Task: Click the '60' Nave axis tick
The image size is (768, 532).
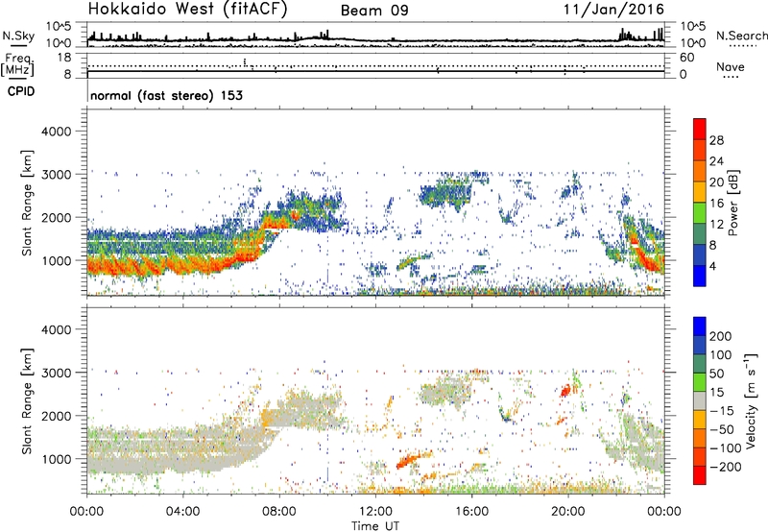Action: click(x=686, y=58)
